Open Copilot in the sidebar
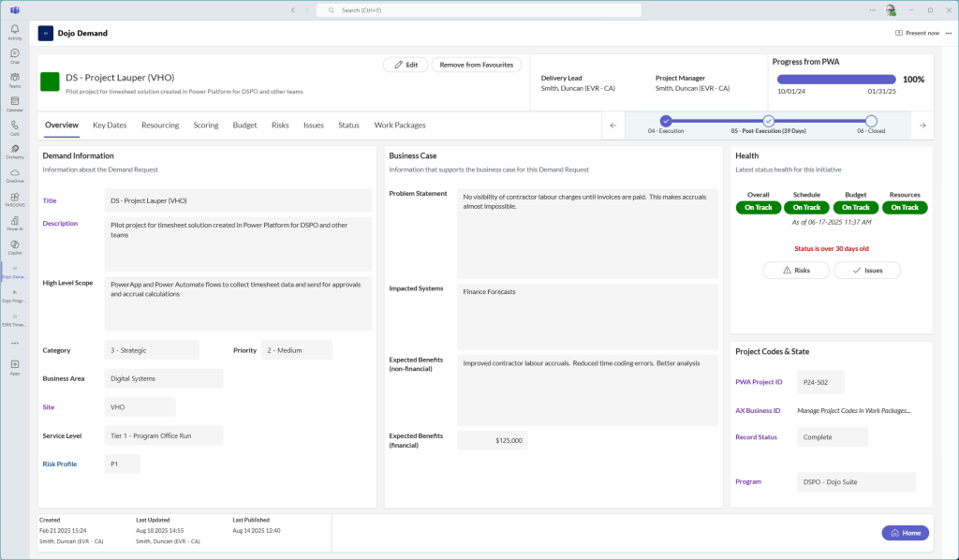The image size is (959, 560). (14, 246)
